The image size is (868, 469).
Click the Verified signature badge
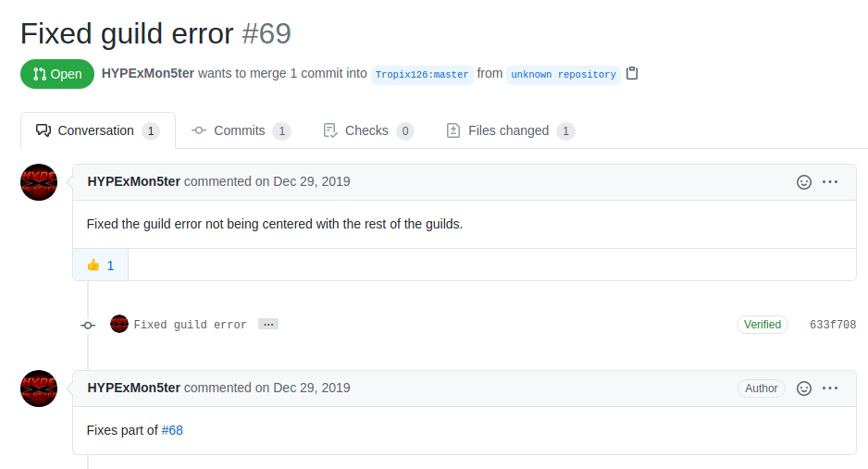click(763, 325)
